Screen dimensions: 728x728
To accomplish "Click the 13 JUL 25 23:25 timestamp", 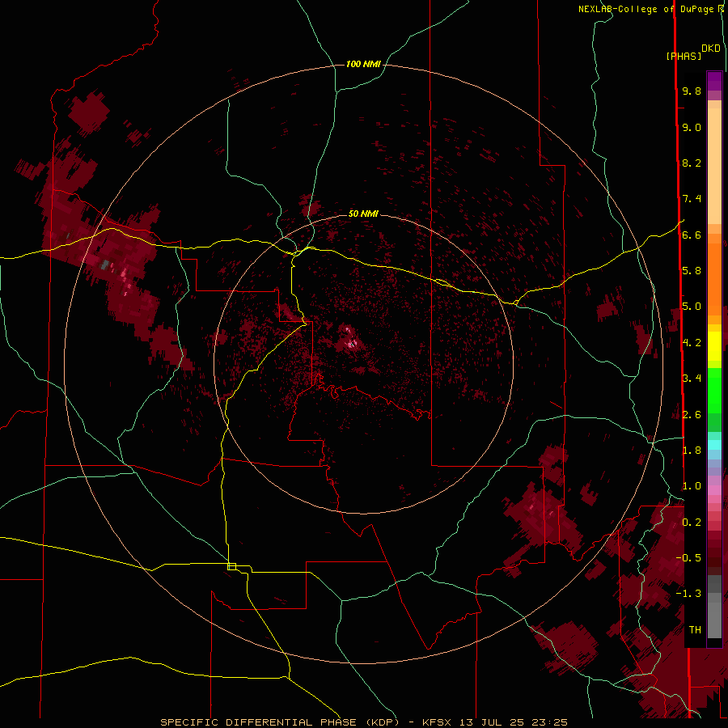I will [514, 722].
